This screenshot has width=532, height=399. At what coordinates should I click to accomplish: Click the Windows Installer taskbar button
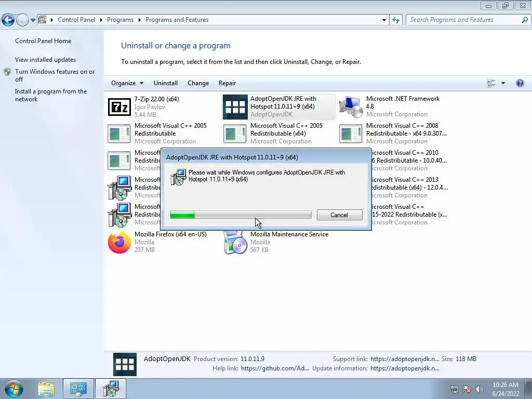(x=111, y=389)
